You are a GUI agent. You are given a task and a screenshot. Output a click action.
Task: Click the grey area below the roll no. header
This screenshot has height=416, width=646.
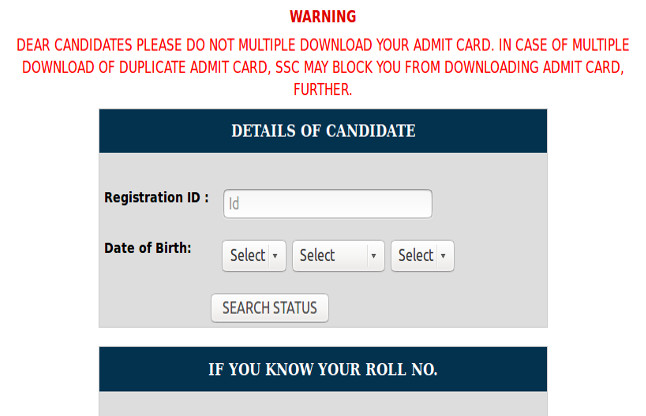point(323,404)
